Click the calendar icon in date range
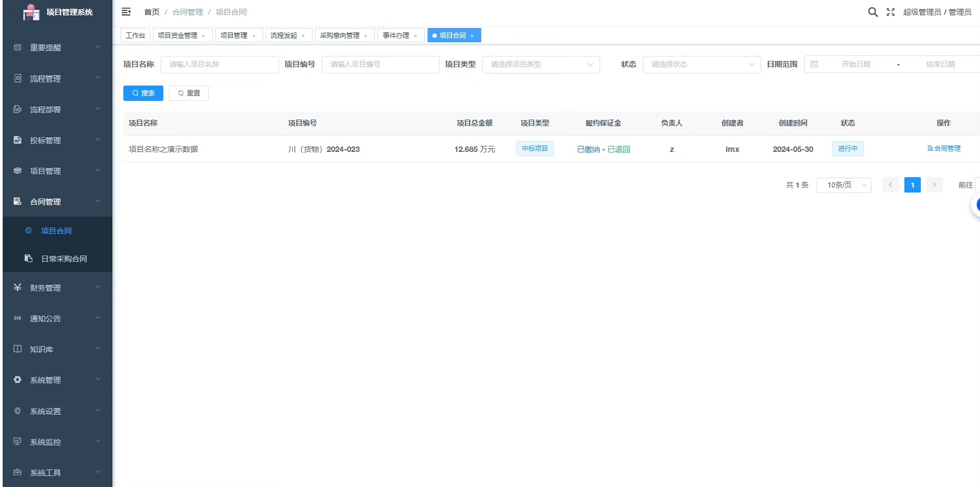The width and height of the screenshot is (980, 487). (814, 65)
